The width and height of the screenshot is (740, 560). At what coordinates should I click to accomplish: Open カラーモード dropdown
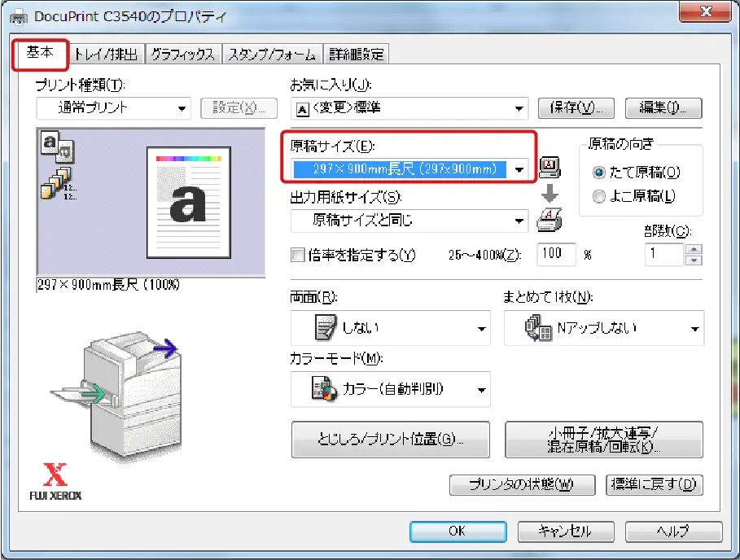390,389
